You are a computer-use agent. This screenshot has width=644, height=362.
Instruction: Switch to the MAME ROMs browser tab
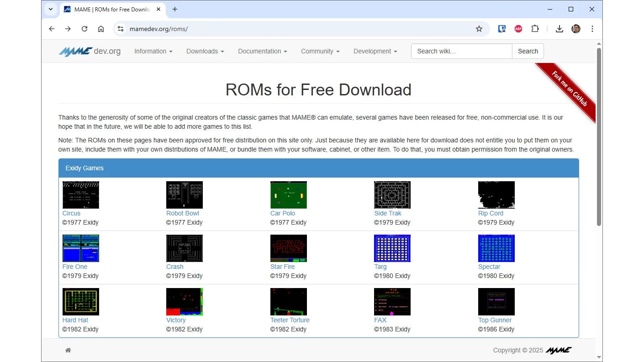(112, 9)
